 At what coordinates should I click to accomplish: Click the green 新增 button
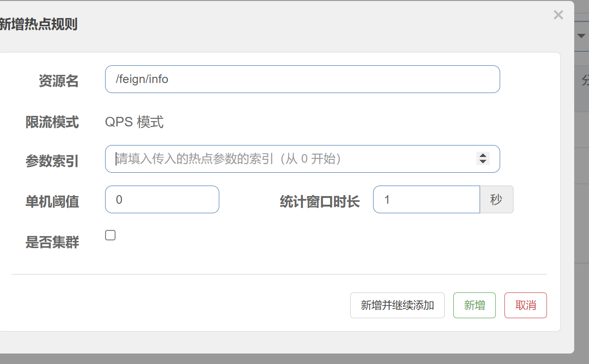click(474, 305)
